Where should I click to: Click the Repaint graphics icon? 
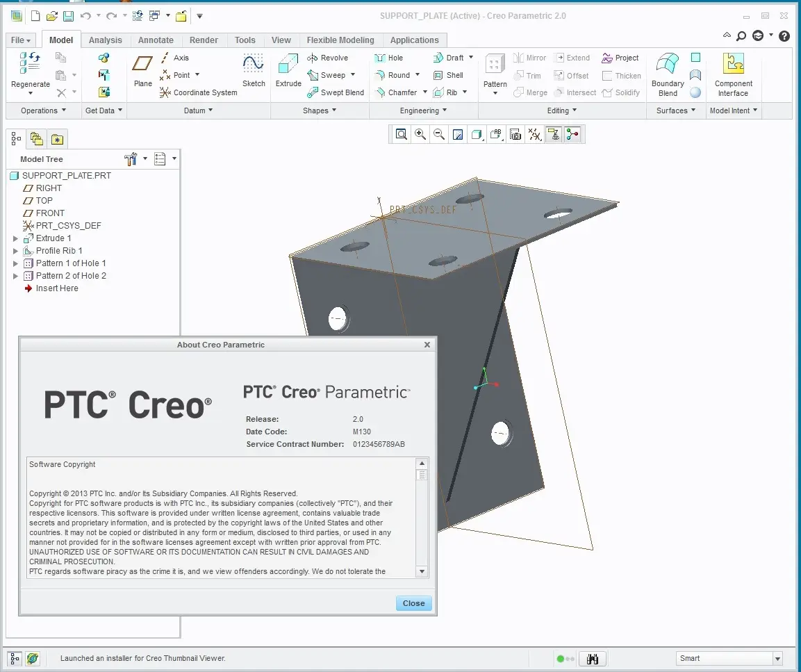[x=458, y=134]
